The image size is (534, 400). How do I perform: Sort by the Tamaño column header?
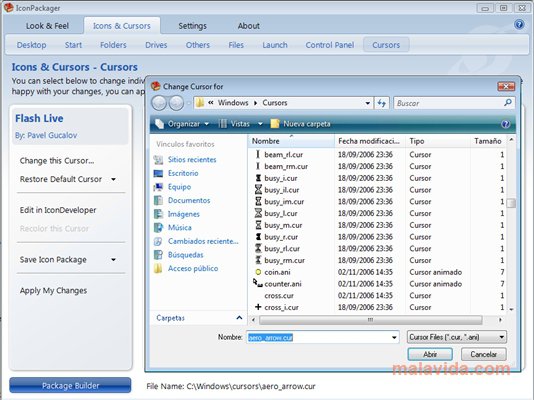point(488,141)
